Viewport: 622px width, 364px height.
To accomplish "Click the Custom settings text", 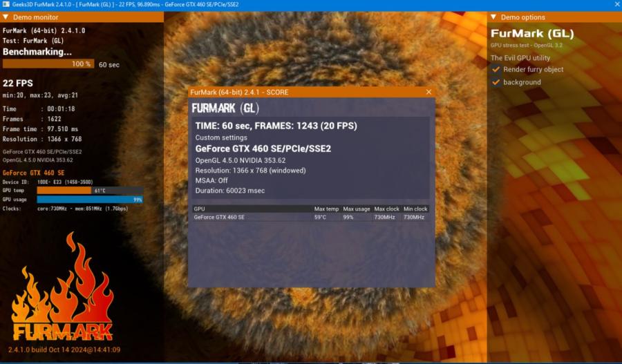I will click(x=221, y=137).
